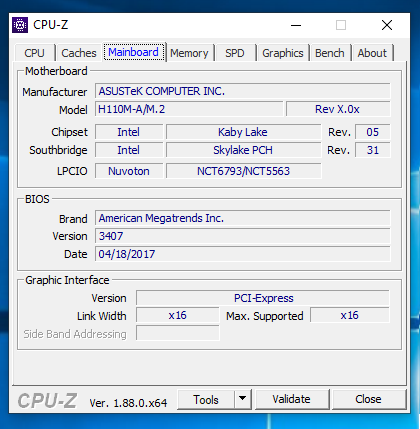Select the Memory tab
The height and width of the screenshot is (429, 420).
[189, 53]
